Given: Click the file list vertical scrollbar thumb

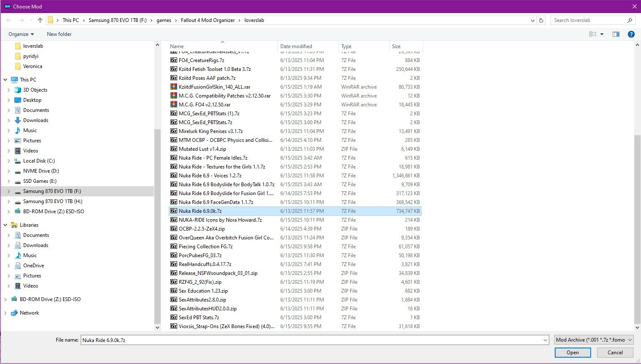Looking at the screenshot, I should [x=637, y=229].
